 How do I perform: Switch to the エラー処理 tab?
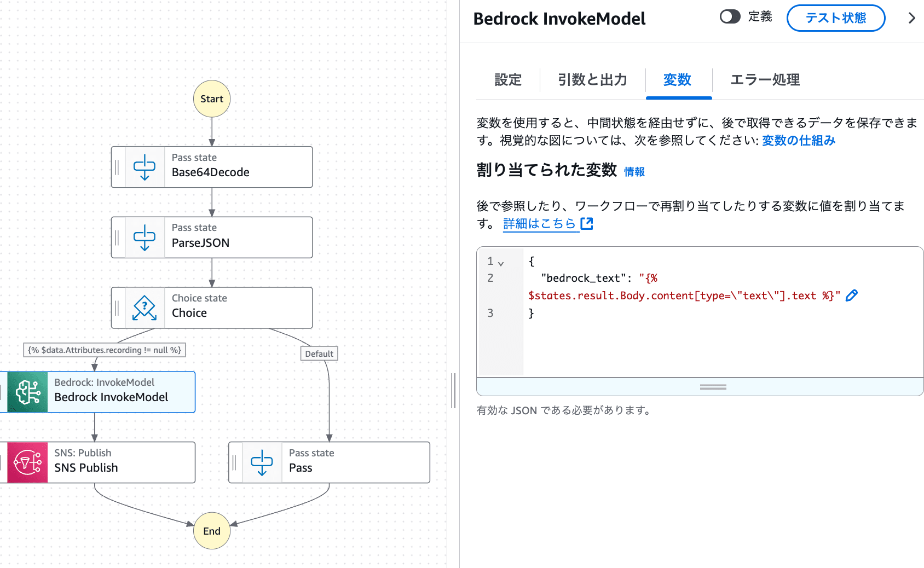pos(765,80)
